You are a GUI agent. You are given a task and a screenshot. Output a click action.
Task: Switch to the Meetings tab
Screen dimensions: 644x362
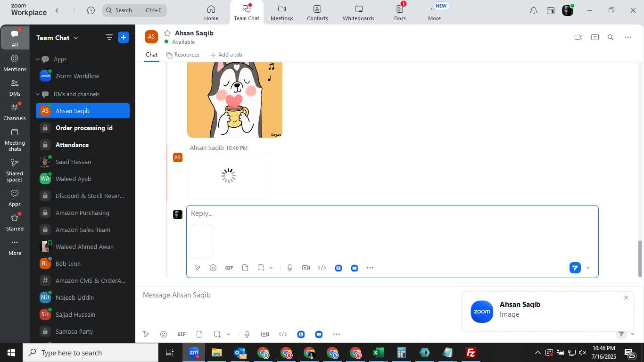282,13
